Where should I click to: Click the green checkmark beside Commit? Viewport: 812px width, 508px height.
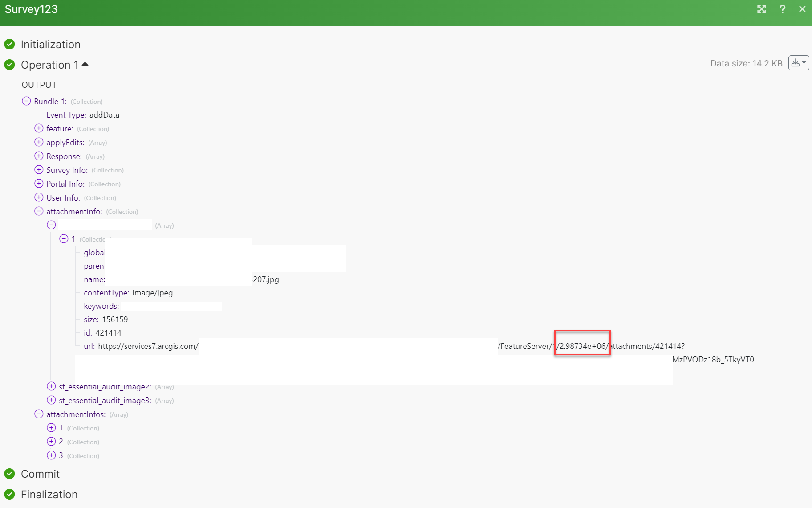[9, 474]
